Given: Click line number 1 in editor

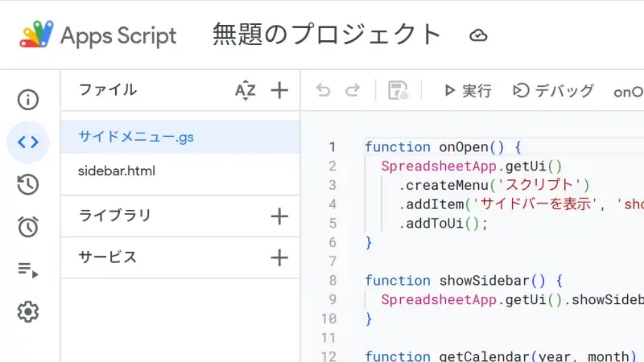Looking at the screenshot, I should 332,147.
